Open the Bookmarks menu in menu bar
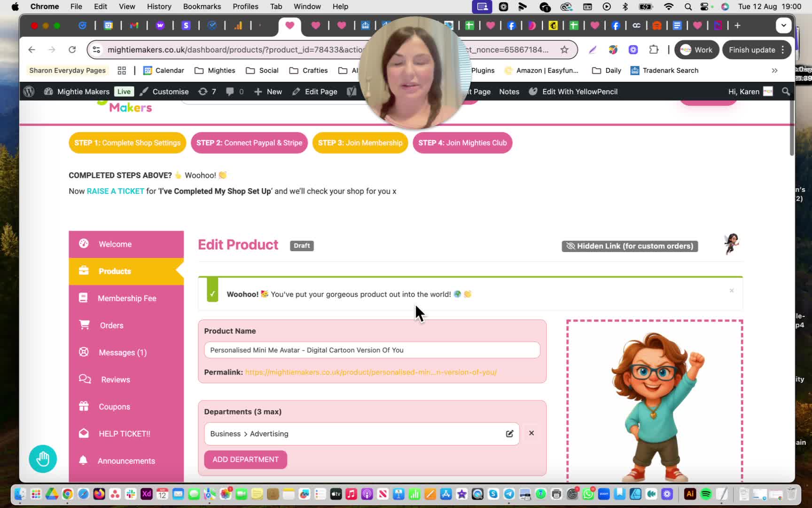Viewport: 812px width, 508px height. coord(202,7)
